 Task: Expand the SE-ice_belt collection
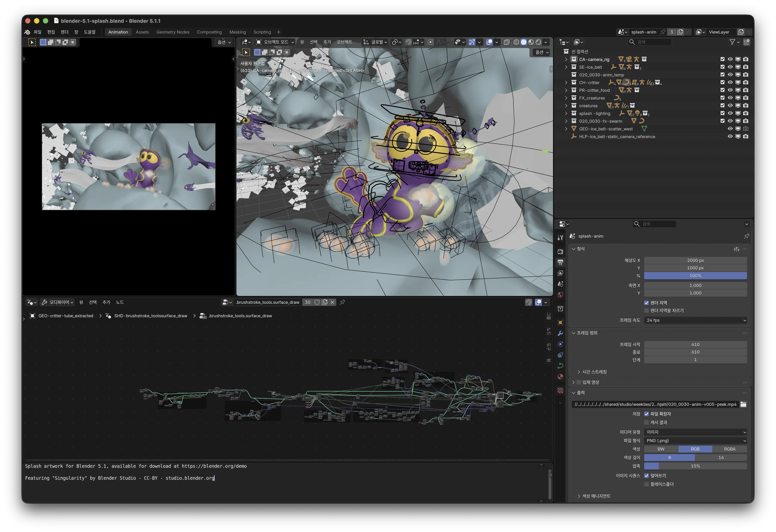click(566, 67)
